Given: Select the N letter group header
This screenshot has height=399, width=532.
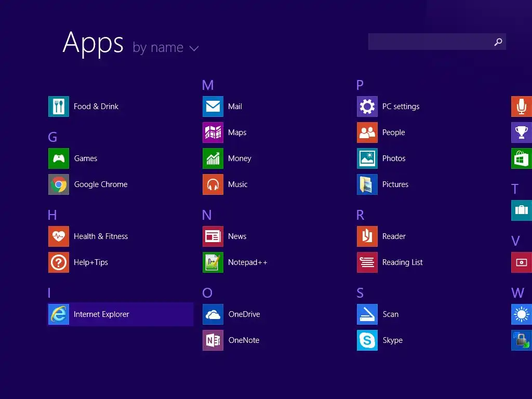Looking at the screenshot, I should (x=207, y=215).
